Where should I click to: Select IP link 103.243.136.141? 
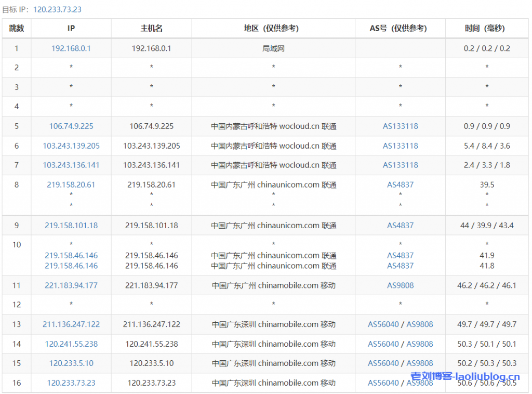71,165
